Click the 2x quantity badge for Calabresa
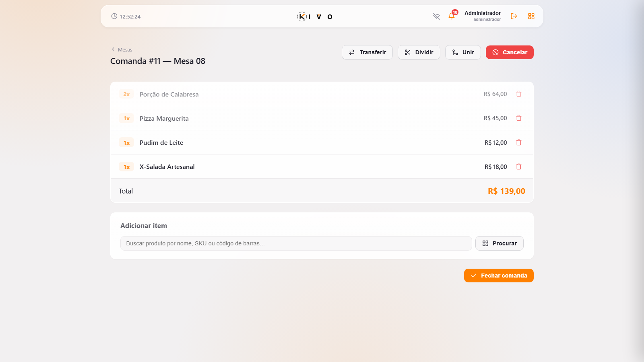This screenshot has width=644, height=362. point(126,94)
